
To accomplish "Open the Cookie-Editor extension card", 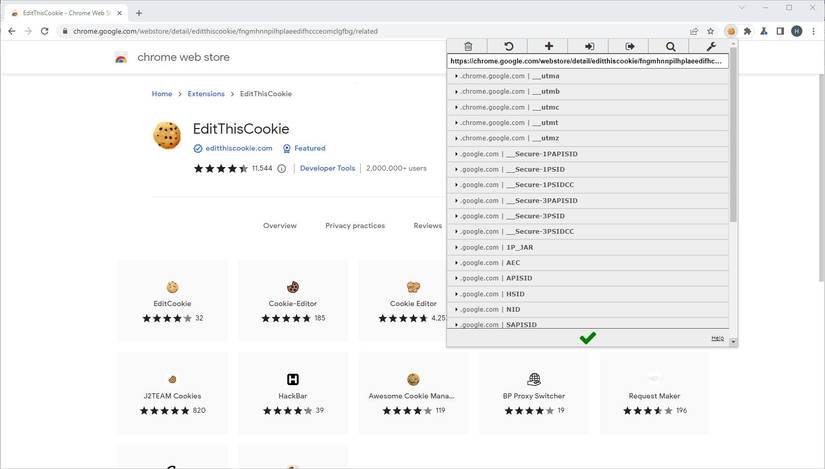I will 293,302.
